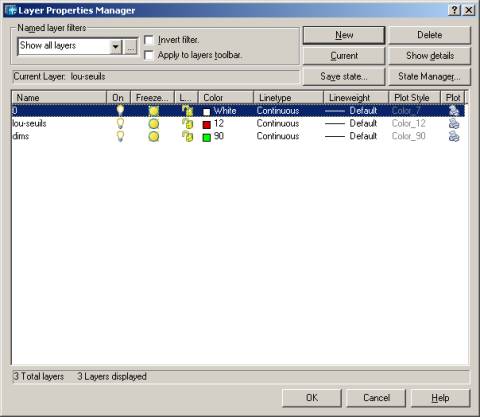Enable the Invert filter checkbox
Image resolution: width=480 pixels, height=417 pixels.
click(149, 40)
